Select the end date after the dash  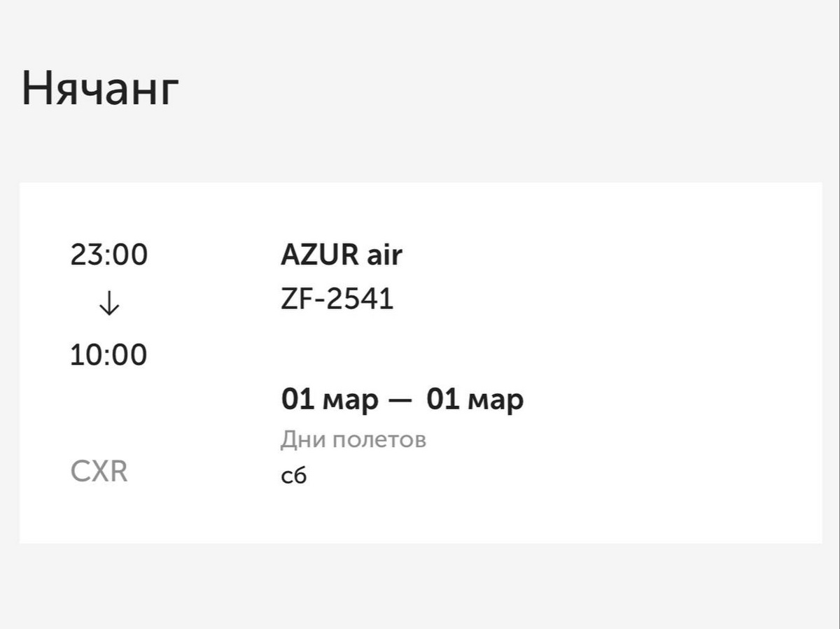point(475,400)
